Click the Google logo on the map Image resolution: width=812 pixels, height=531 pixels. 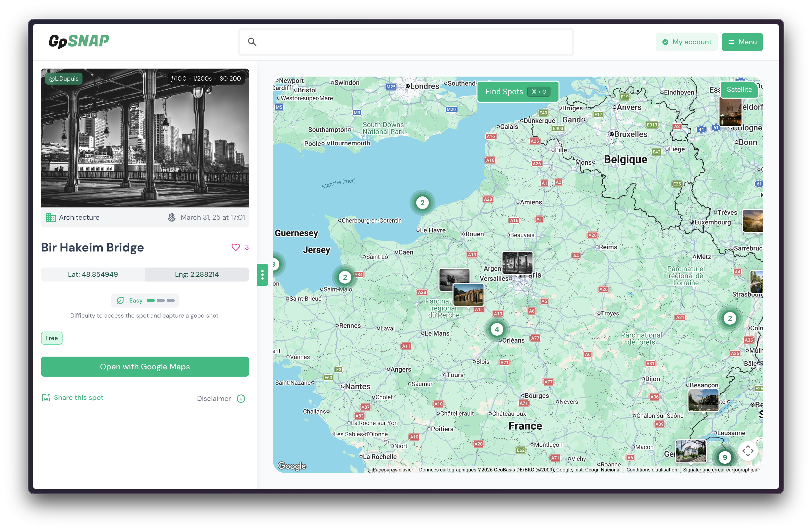(292, 466)
